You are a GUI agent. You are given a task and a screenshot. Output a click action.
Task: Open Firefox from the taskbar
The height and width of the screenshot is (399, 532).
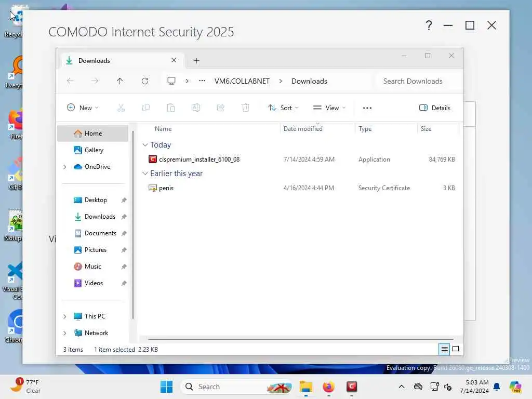(x=328, y=387)
